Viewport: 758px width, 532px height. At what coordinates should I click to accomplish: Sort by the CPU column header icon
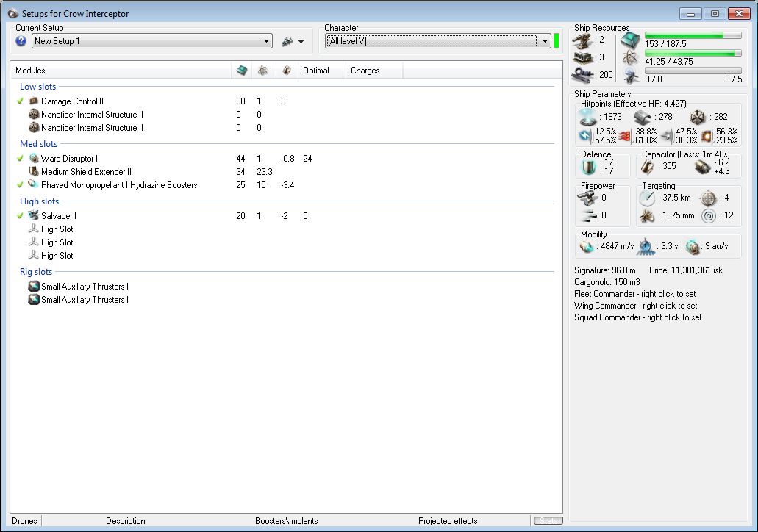[x=242, y=71]
